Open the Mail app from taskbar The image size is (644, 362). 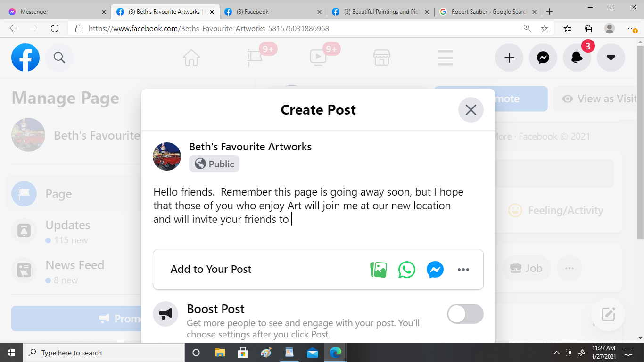312,353
